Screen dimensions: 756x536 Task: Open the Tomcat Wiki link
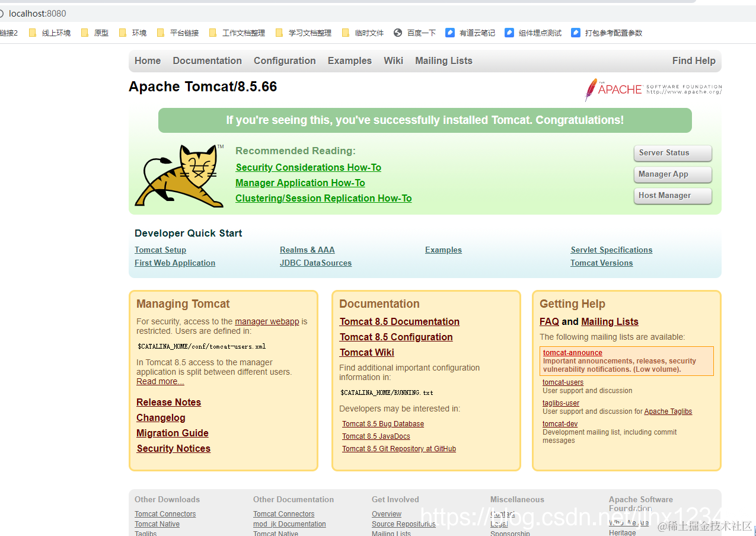367,352
